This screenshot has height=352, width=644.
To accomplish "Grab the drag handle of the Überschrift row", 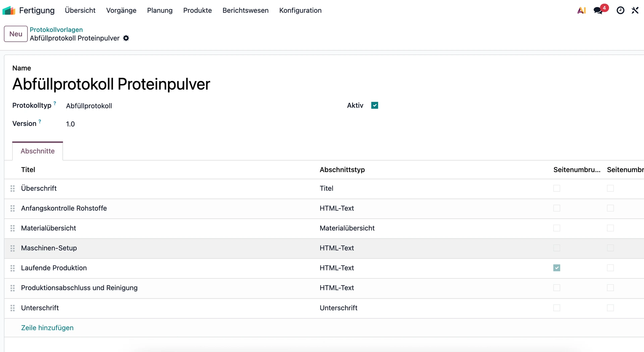I will [x=13, y=188].
